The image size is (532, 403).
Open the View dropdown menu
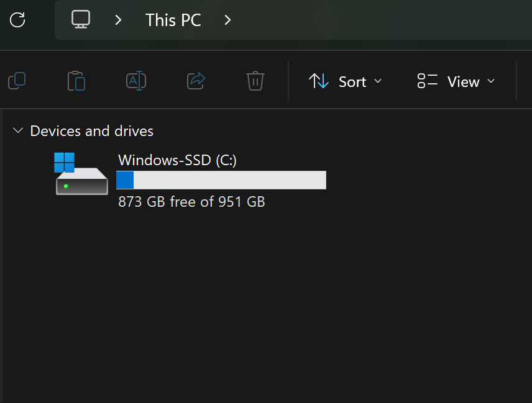coord(456,81)
